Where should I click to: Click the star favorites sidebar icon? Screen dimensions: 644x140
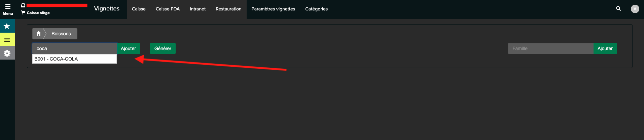pos(7,26)
